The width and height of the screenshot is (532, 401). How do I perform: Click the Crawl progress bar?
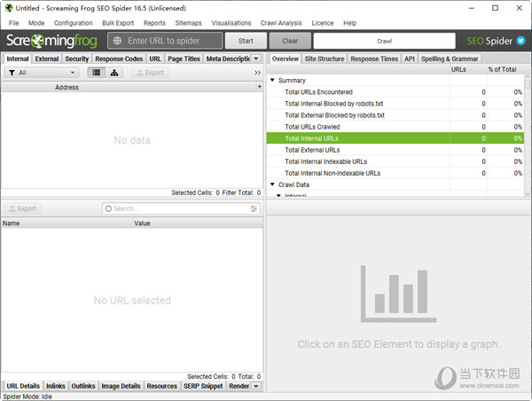coord(384,41)
